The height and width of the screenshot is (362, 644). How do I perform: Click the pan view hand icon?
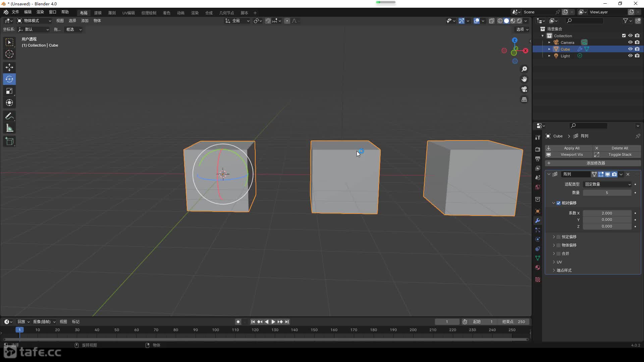point(524,79)
